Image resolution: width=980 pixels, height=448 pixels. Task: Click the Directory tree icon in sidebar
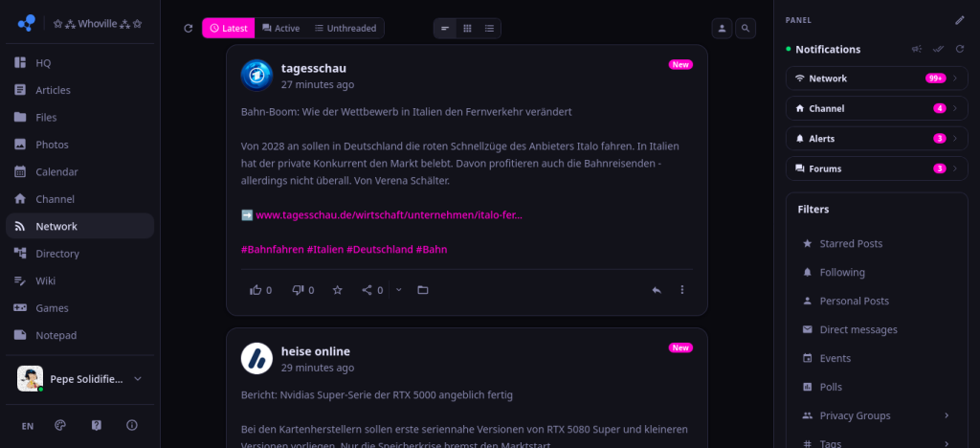click(20, 254)
